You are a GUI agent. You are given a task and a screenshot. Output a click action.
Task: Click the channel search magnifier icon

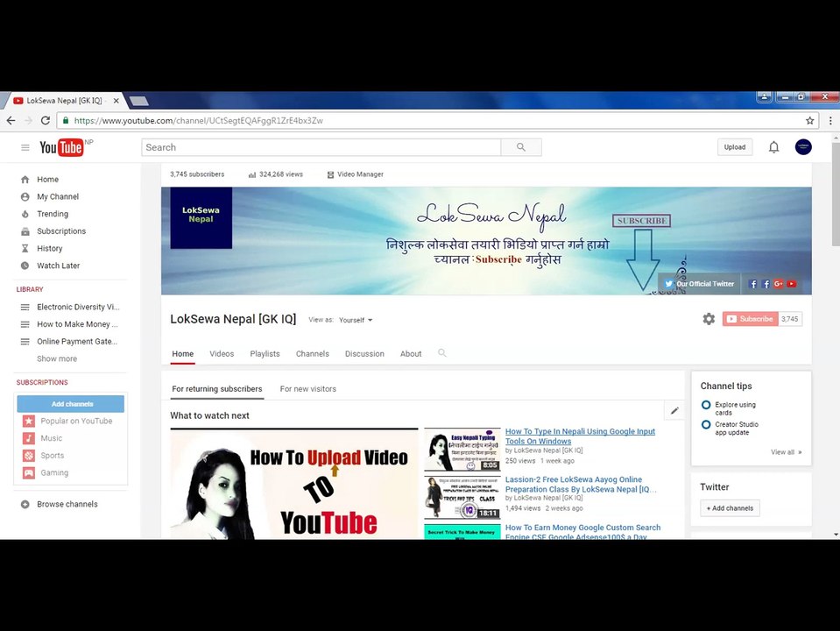(x=442, y=353)
